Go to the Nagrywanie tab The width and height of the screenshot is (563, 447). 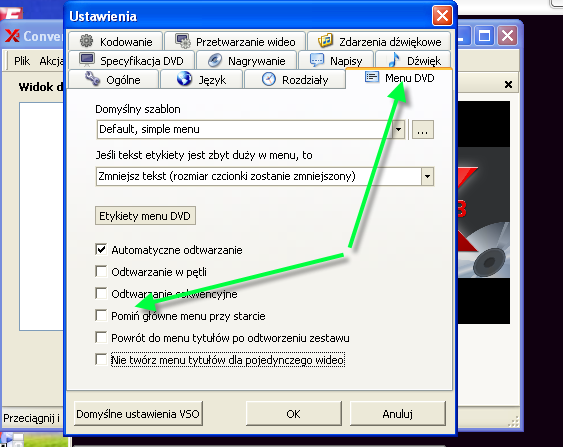(246, 60)
